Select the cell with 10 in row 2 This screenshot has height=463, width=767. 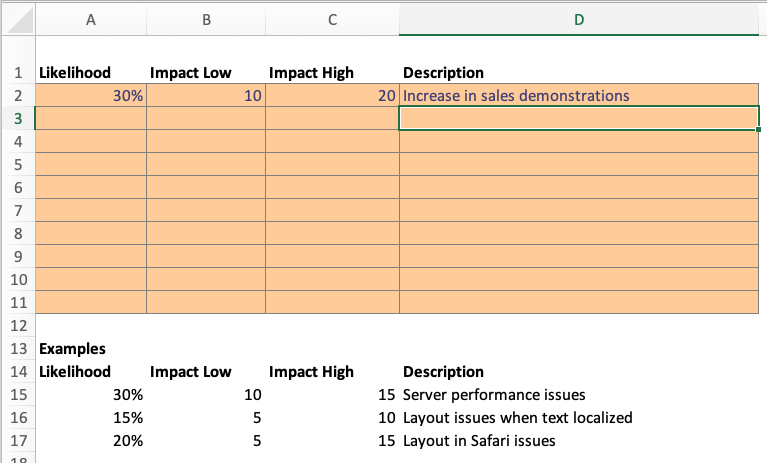tap(206, 95)
